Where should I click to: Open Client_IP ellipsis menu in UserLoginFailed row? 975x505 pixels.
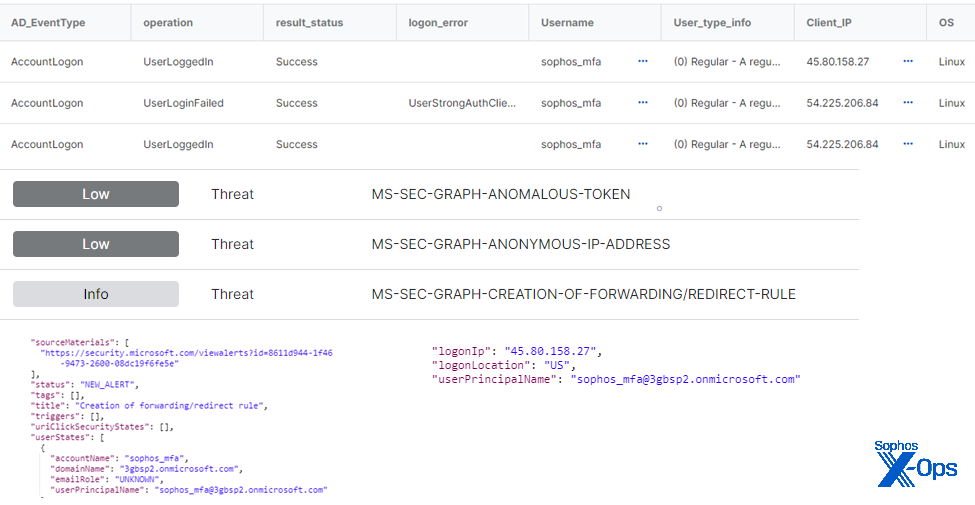pyautogui.click(x=908, y=103)
